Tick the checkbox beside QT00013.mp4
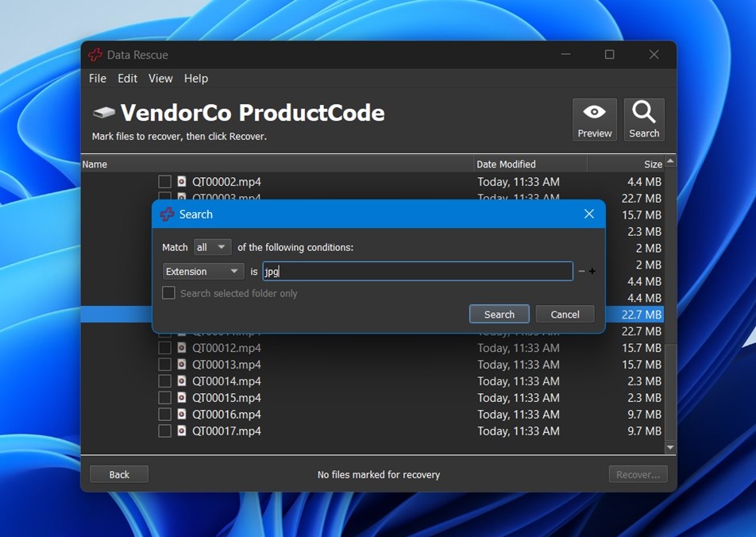756x537 pixels. (164, 365)
